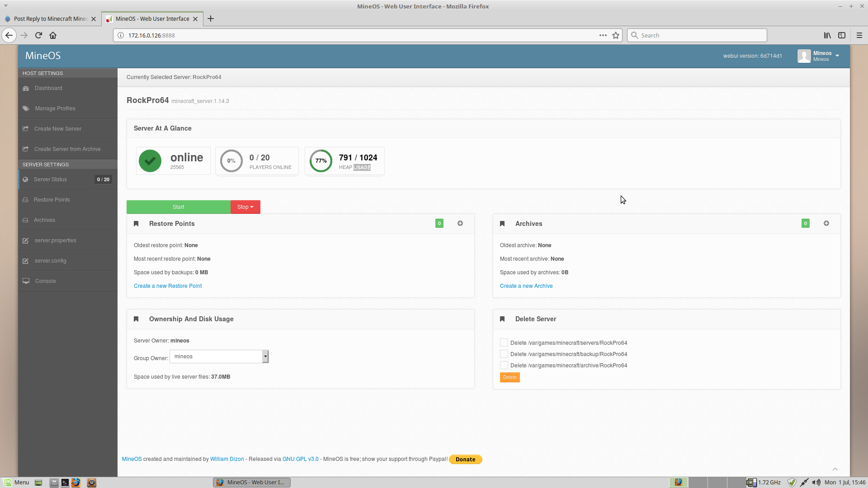Screen dimensions: 868x488
Task: Switch to Post Reply to Minecraft tab
Action: tap(50, 19)
